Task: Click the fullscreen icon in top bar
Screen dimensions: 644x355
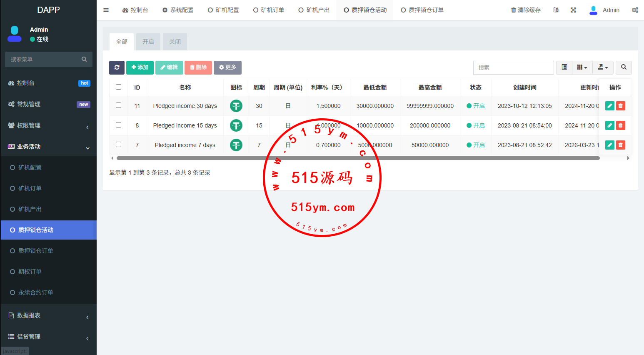Action: 573,10
